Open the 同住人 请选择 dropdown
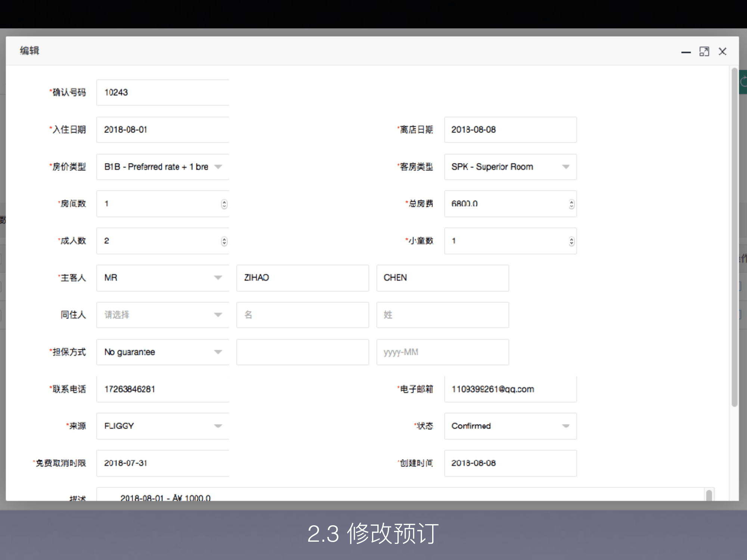Viewport: 747px width, 560px height. click(218, 315)
